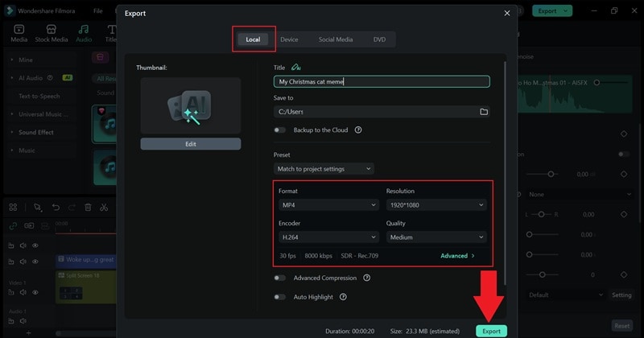
Task: Delete the selected clip with trash icon
Action: coord(88,208)
